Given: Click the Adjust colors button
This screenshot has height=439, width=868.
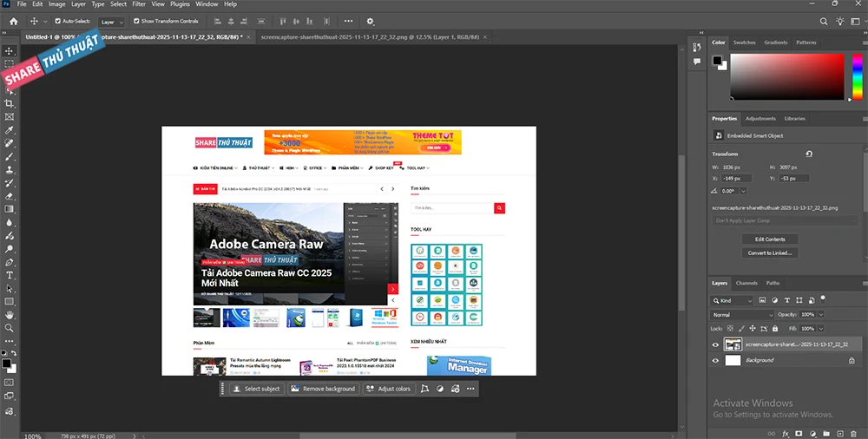Looking at the screenshot, I should 389,389.
